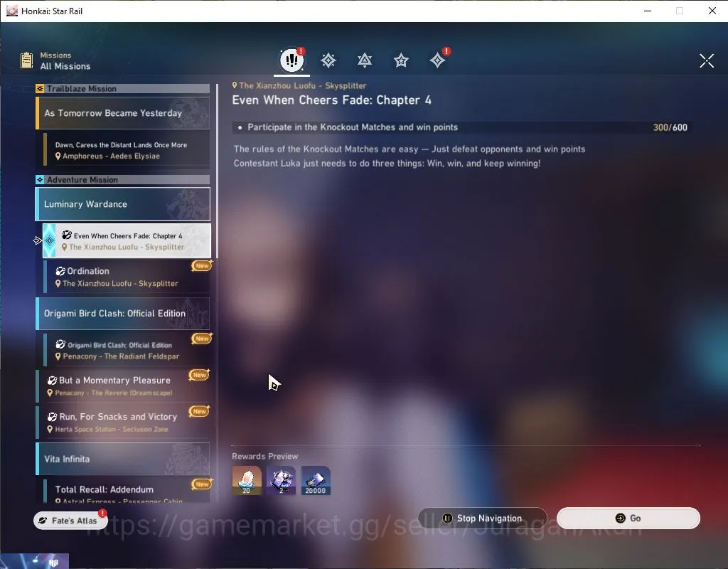Viewport: 728px width, 569px height.
Task: Click the Go button
Action: (x=628, y=518)
